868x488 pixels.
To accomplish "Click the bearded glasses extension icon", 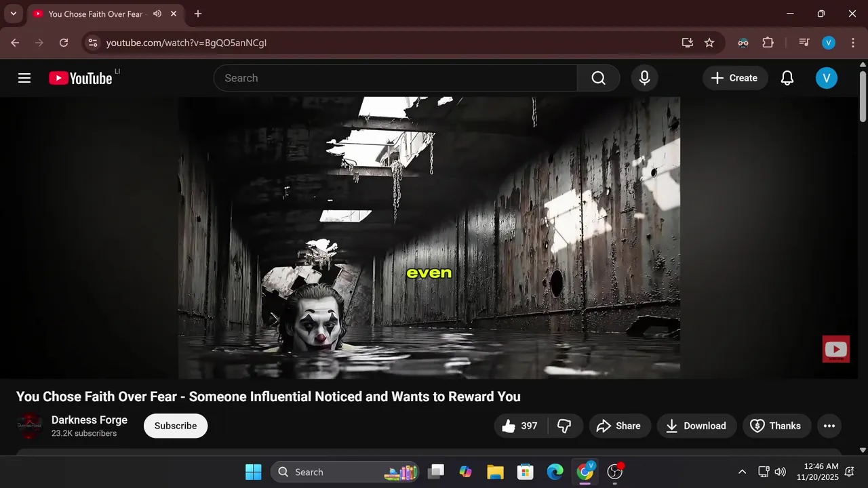I will 743,43.
